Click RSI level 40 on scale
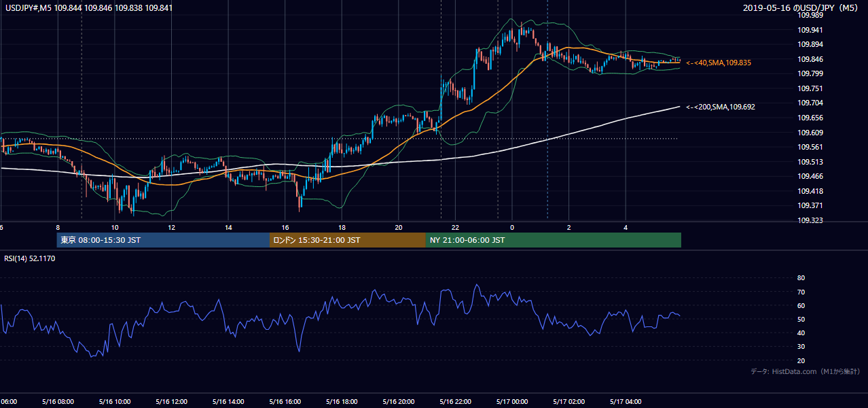Viewport: 868px width, 408px height. pyautogui.click(x=801, y=333)
